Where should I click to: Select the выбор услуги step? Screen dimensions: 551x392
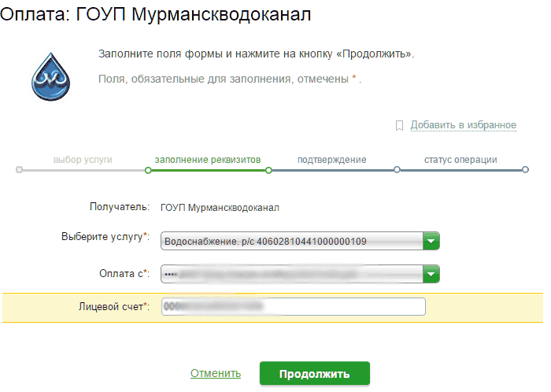coord(83,160)
